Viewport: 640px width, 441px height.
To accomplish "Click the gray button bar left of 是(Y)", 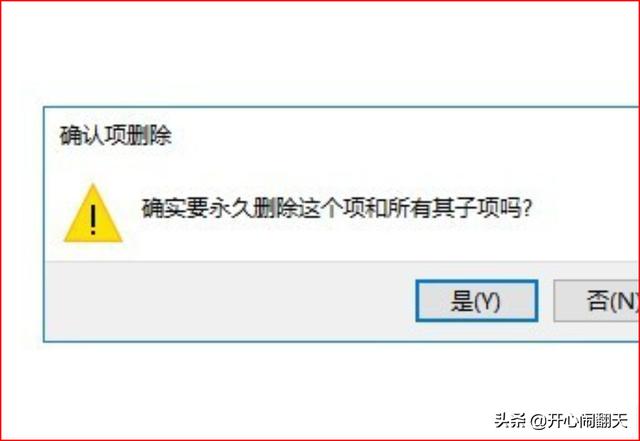I will tap(230, 301).
